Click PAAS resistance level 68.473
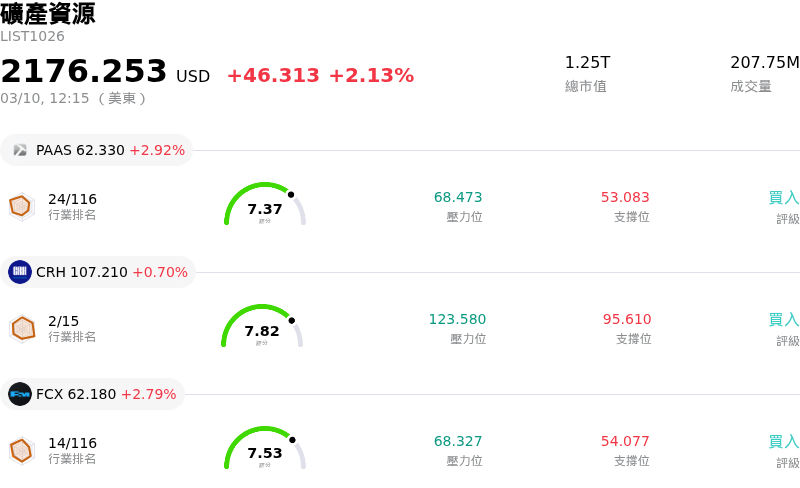800x488 pixels. tap(458, 198)
